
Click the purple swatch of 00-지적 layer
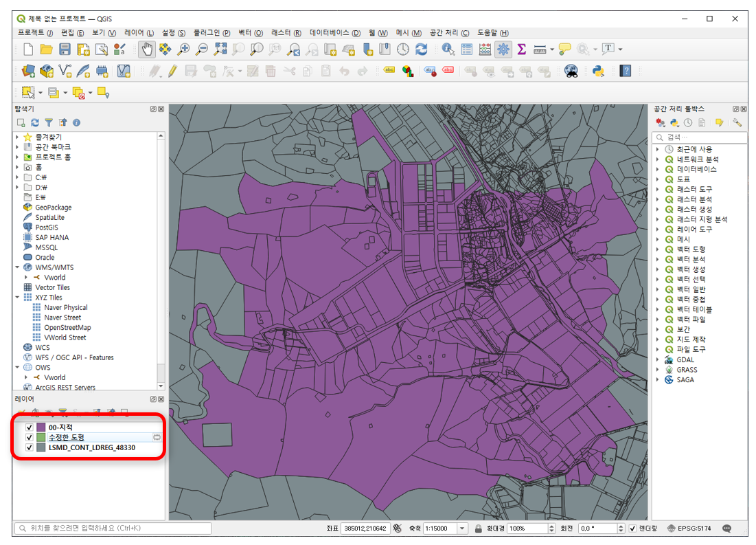(x=41, y=427)
